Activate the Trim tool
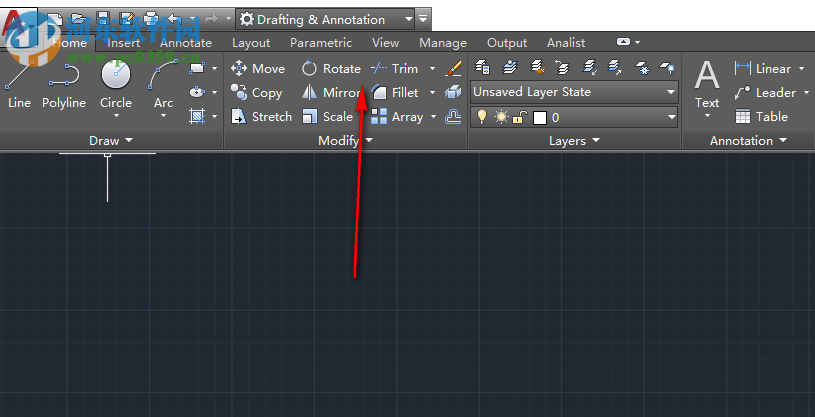Viewport: 815px width, 417px height. pyautogui.click(x=395, y=69)
